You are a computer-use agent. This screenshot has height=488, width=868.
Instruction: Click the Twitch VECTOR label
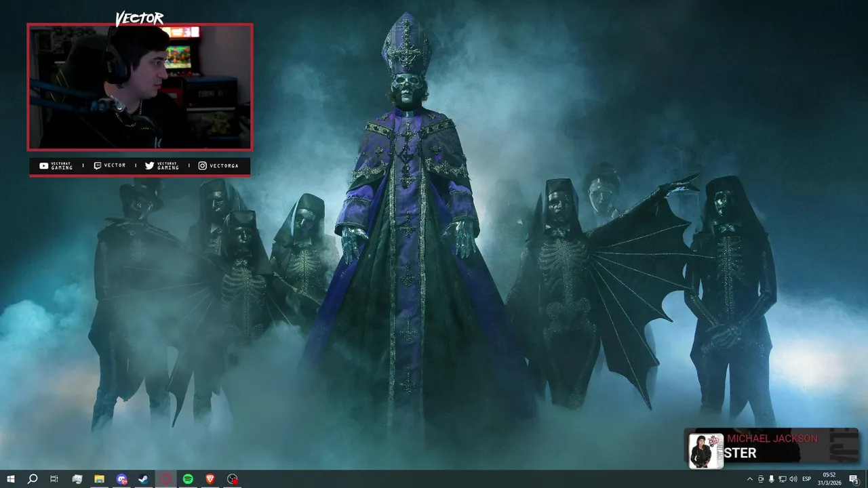pos(109,165)
